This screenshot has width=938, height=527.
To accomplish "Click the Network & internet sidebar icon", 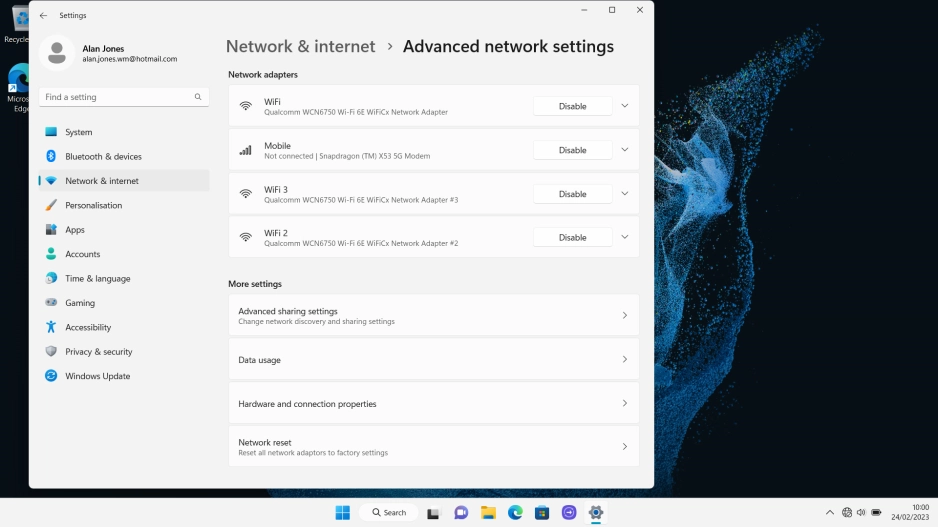I will point(51,181).
